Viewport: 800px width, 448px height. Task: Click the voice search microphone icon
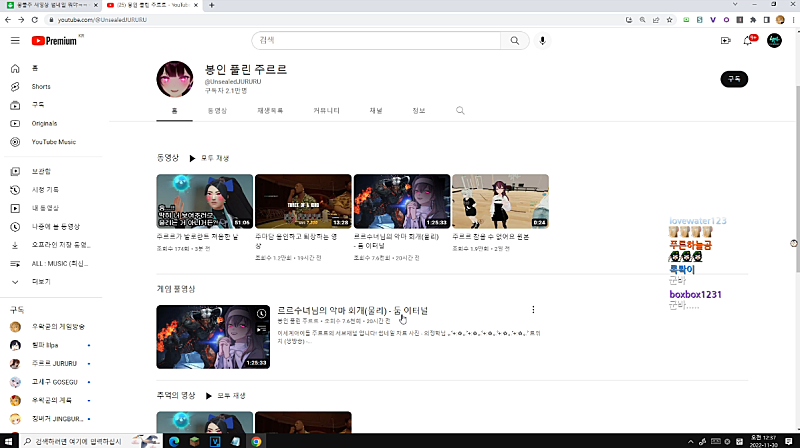[x=543, y=41]
